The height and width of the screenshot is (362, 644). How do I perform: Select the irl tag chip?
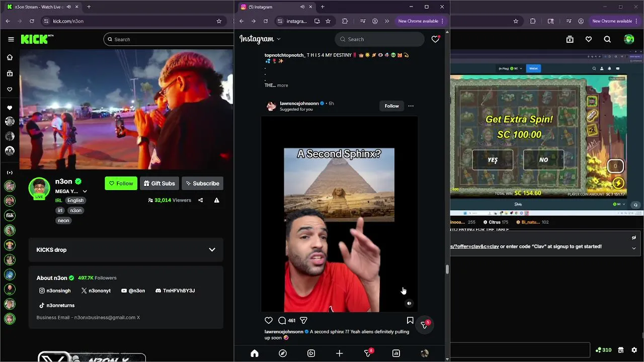tap(60, 210)
